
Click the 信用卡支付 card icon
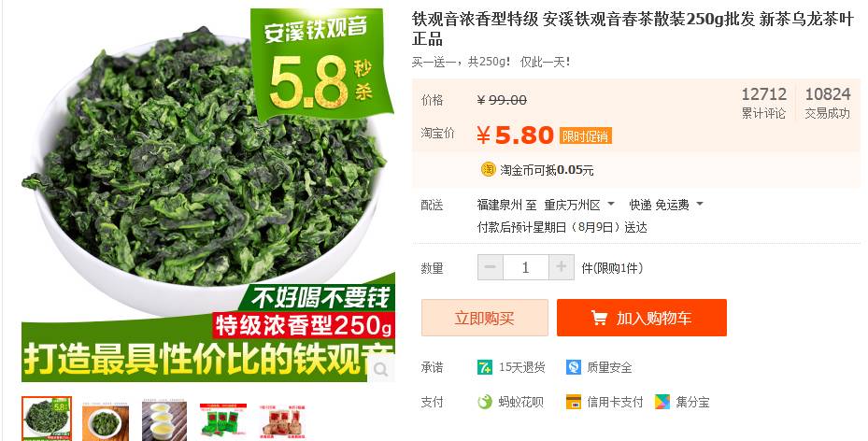point(574,403)
